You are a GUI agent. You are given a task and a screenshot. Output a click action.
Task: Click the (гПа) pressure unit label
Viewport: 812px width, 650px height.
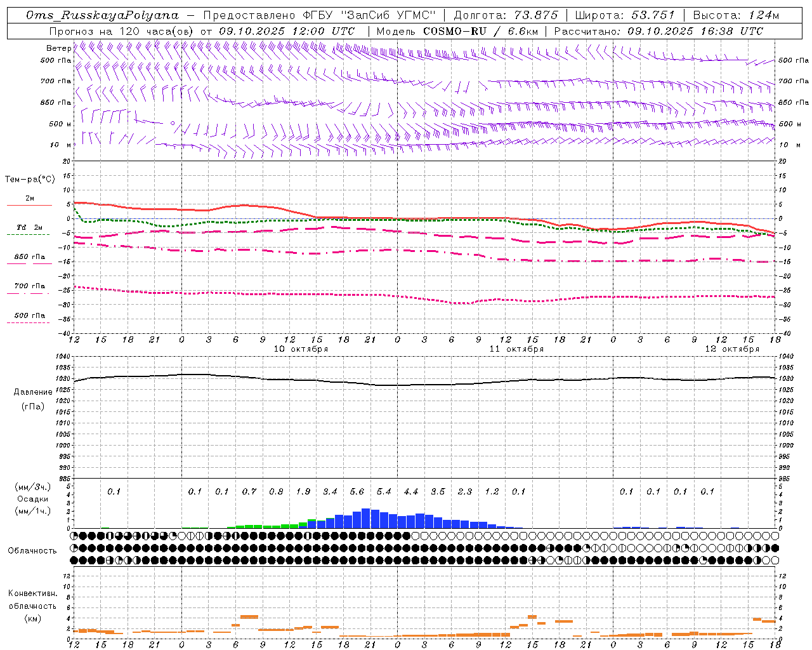pyautogui.click(x=33, y=406)
